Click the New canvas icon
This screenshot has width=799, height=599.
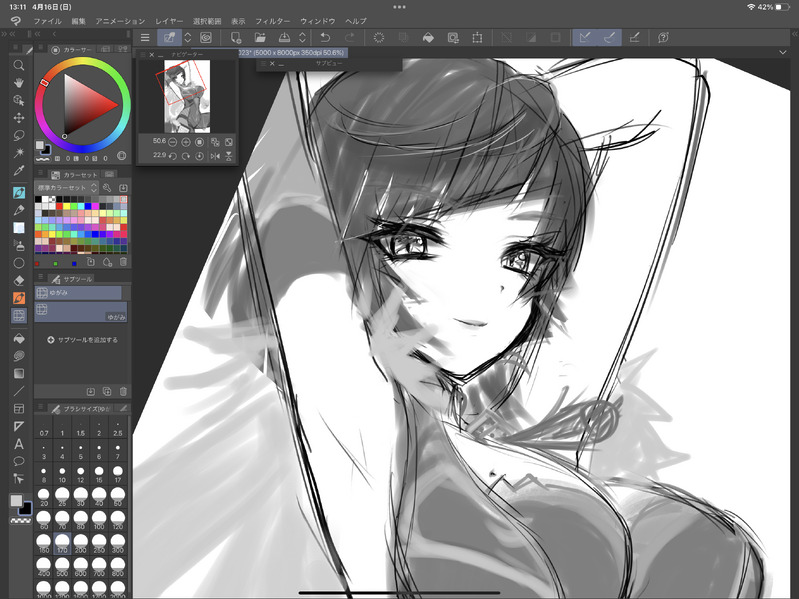[235, 38]
